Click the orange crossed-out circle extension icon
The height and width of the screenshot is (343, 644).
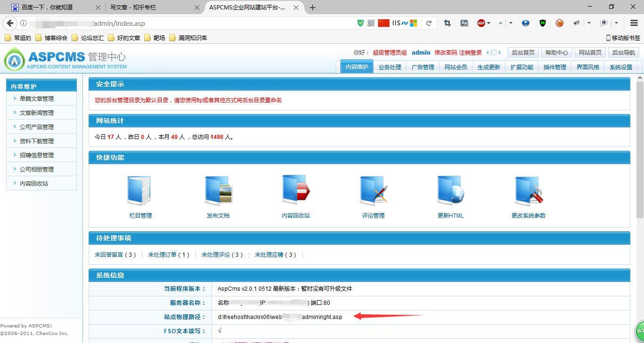pyautogui.click(x=560, y=23)
